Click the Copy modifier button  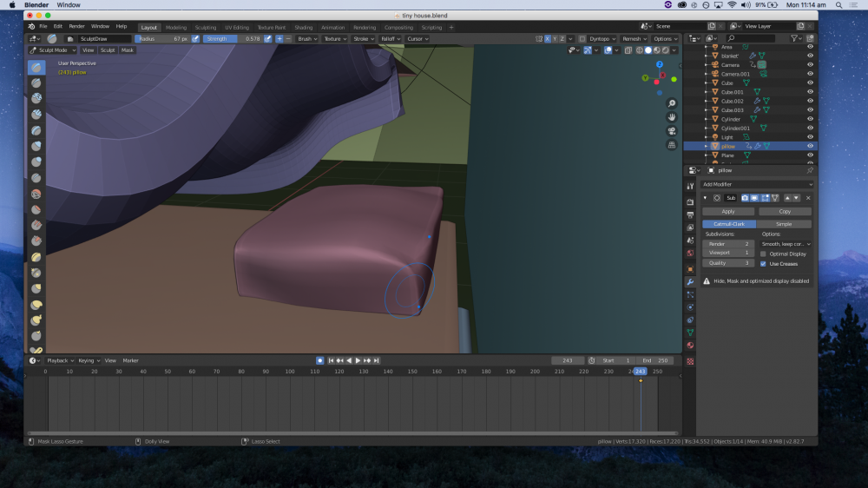click(x=785, y=212)
